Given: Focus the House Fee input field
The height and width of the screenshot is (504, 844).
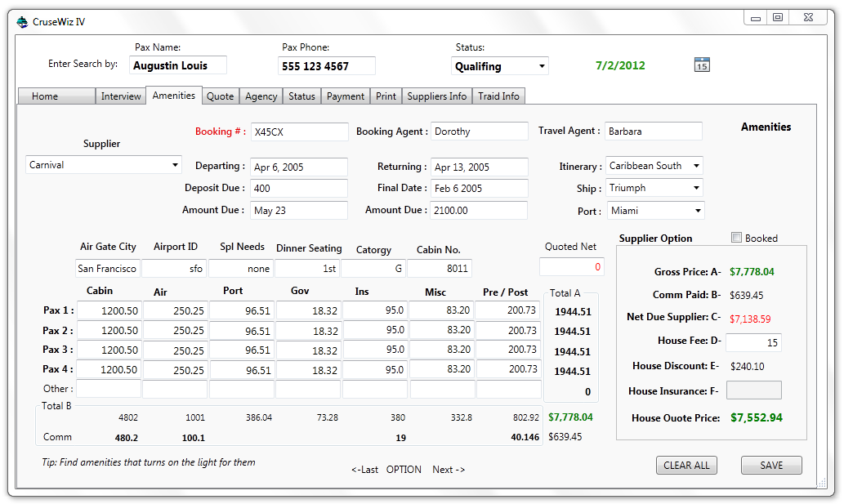Looking at the screenshot, I should pos(752,343).
